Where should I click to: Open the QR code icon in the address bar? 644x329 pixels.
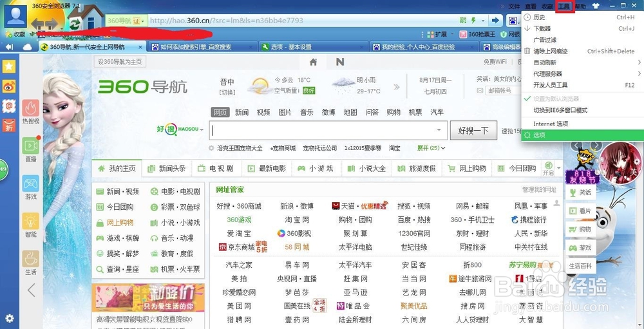463,20
